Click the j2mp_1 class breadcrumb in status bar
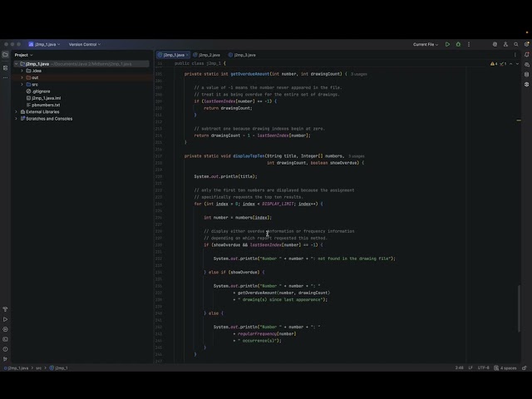This screenshot has height=399, width=532. [x=58, y=367]
